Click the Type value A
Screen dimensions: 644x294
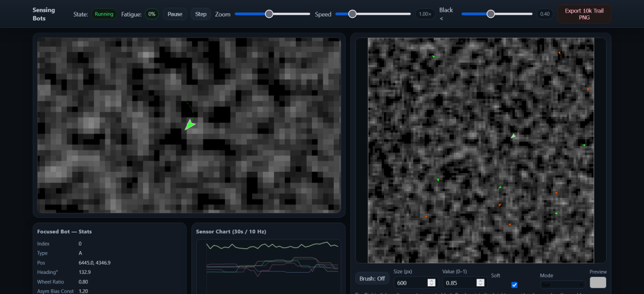pyautogui.click(x=80, y=253)
